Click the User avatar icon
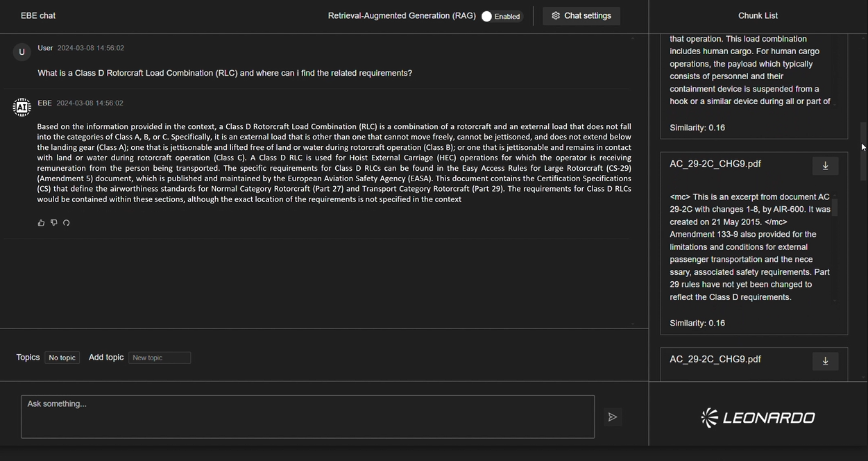The width and height of the screenshot is (868, 461). click(22, 52)
